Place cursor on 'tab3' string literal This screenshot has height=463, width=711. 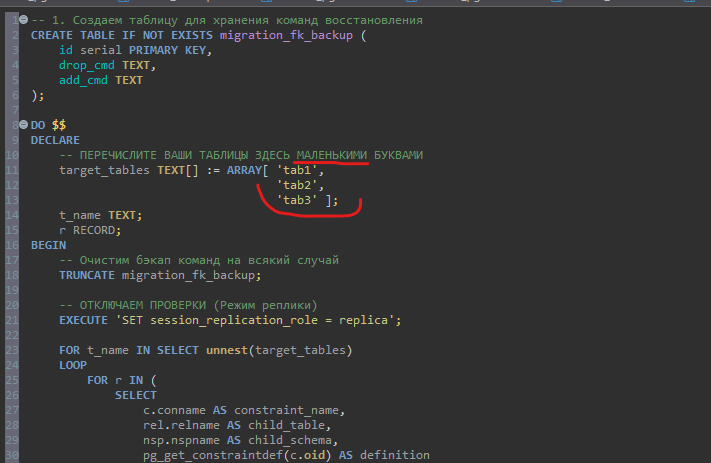[298, 200]
